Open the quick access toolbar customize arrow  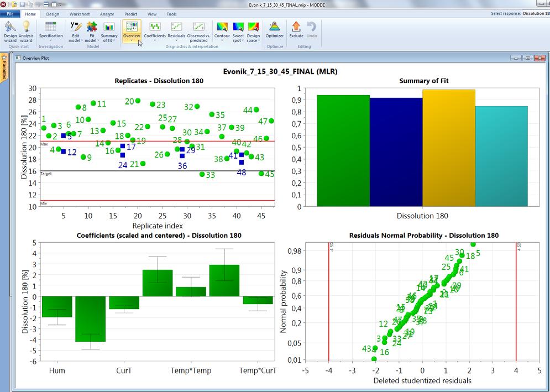[60, 5]
